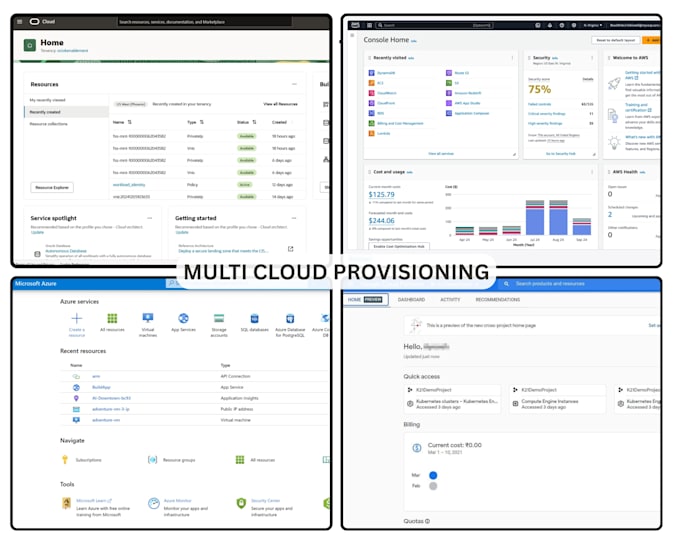Collapse the Oracle Resources panel
The image size is (680, 544).
point(294,84)
